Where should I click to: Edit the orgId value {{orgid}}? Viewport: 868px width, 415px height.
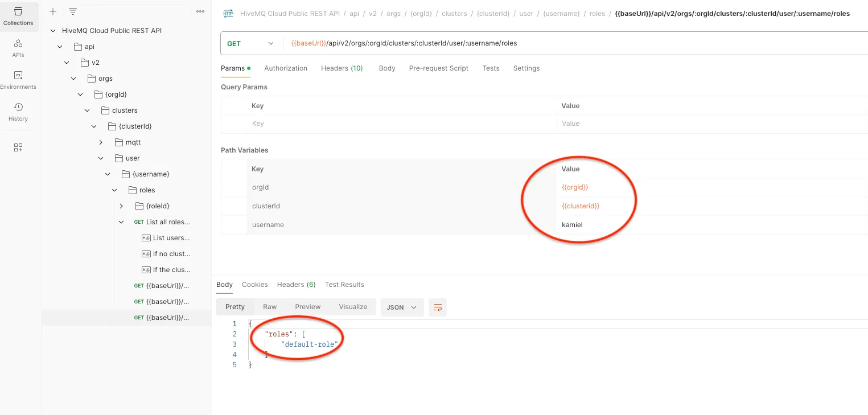coord(575,187)
